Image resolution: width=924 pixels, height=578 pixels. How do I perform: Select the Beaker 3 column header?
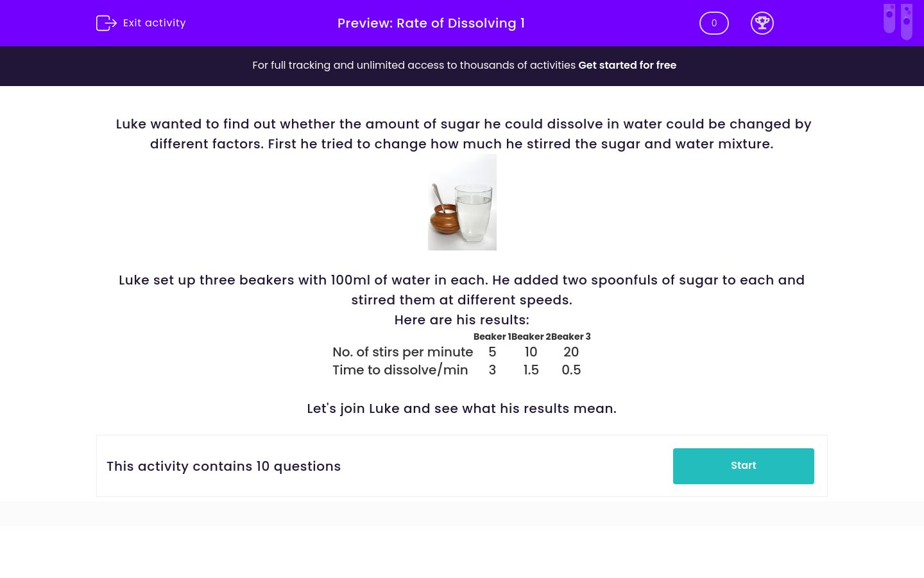(x=570, y=337)
